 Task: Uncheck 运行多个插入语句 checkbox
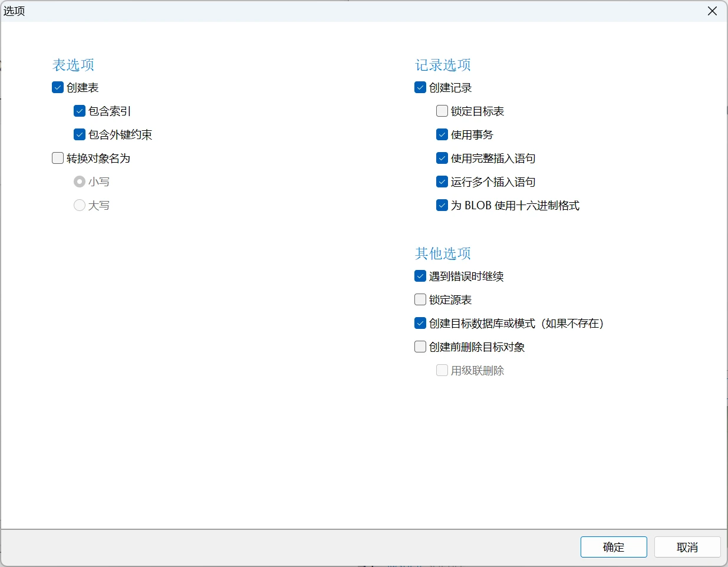coord(442,182)
